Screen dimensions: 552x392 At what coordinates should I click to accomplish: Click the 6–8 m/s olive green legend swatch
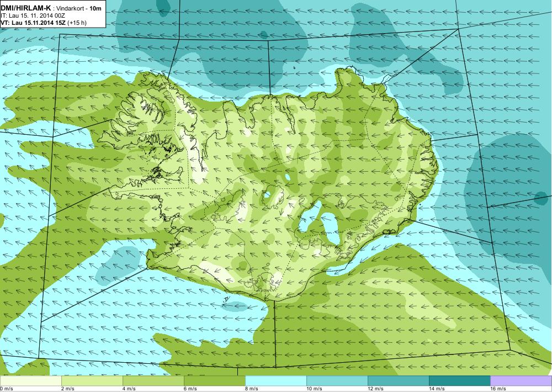[x=214, y=381]
